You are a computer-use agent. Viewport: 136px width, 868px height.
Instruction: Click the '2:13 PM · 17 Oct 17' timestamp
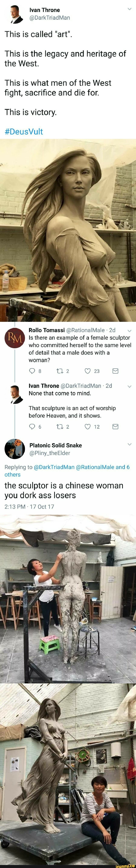click(29, 506)
